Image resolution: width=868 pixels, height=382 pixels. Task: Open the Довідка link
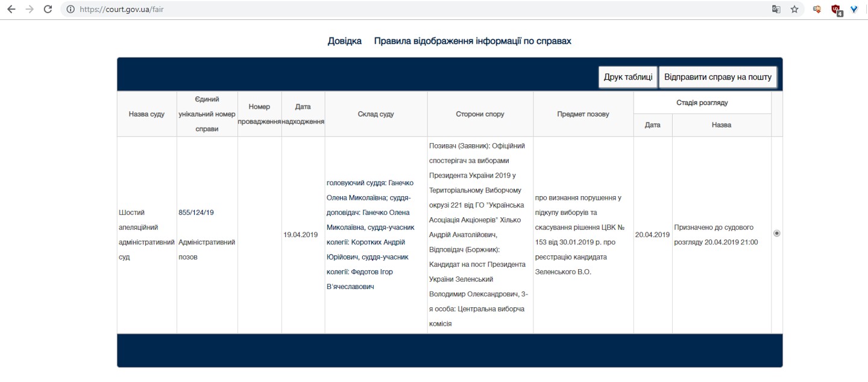click(x=345, y=41)
